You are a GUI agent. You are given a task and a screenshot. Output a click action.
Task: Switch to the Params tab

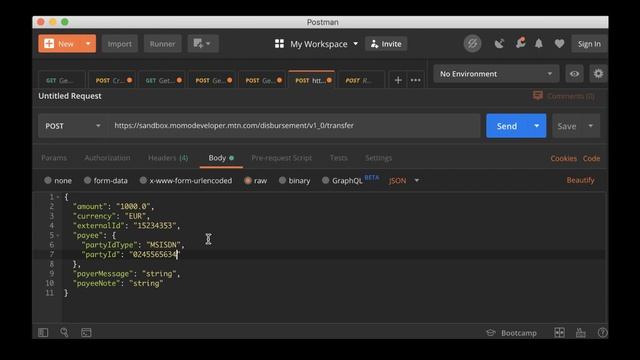54,158
